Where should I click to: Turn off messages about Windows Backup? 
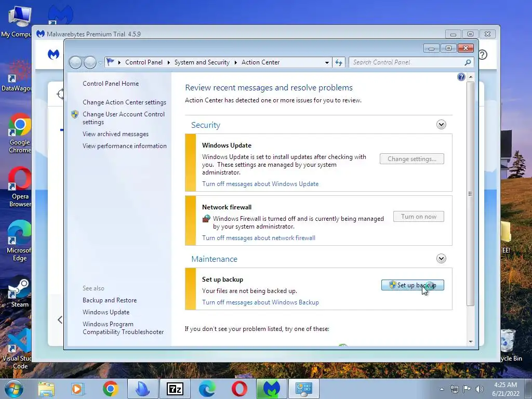click(x=260, y=302)
